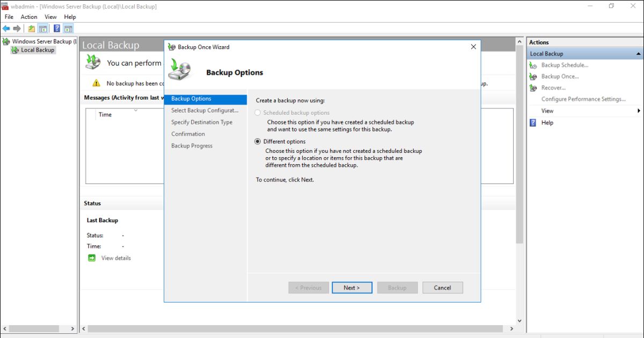644x338 pixels.
Task: Open the Action menu
Action: (x=29, y=17)
